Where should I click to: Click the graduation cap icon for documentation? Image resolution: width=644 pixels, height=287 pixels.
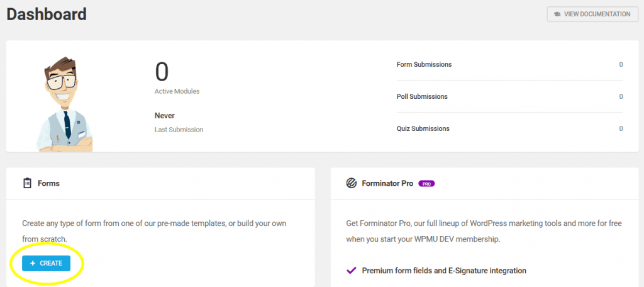point(557,14)
